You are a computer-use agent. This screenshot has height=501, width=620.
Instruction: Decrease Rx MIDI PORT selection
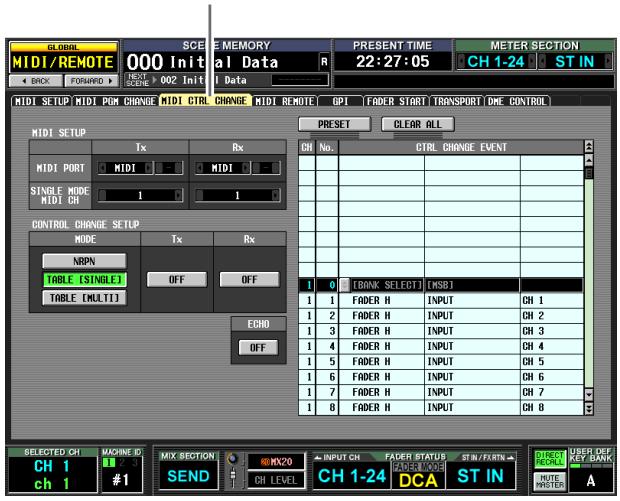tap(200, 168)
